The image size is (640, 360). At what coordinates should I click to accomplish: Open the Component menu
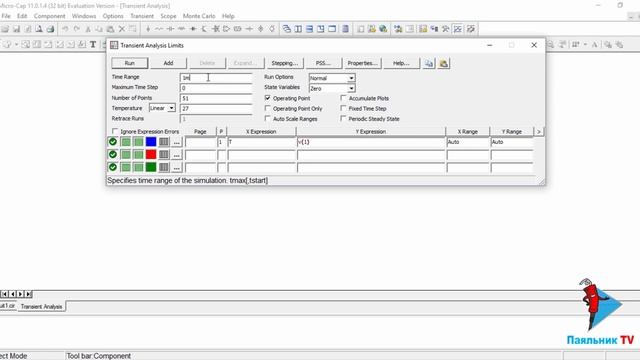[x=49, y=16]
